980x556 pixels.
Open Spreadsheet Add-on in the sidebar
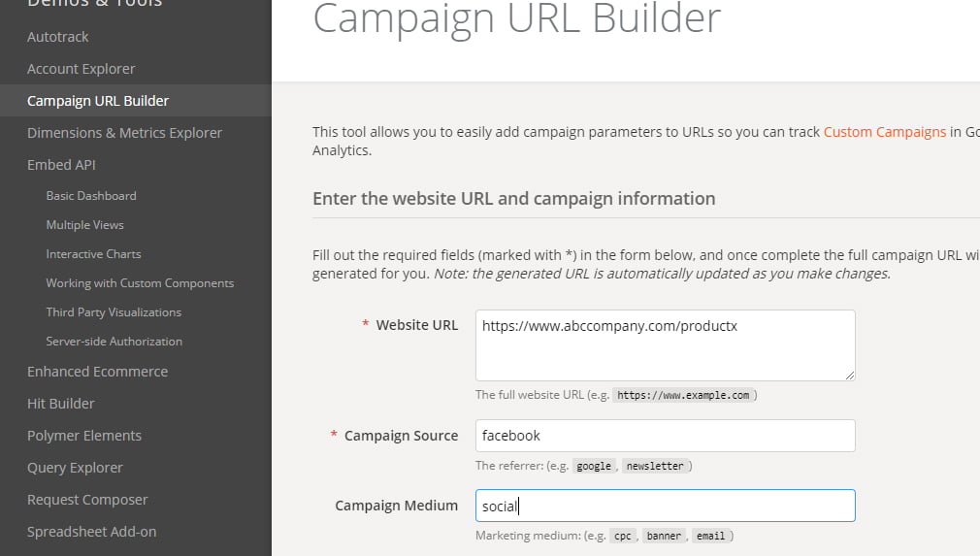click(92, 532)
